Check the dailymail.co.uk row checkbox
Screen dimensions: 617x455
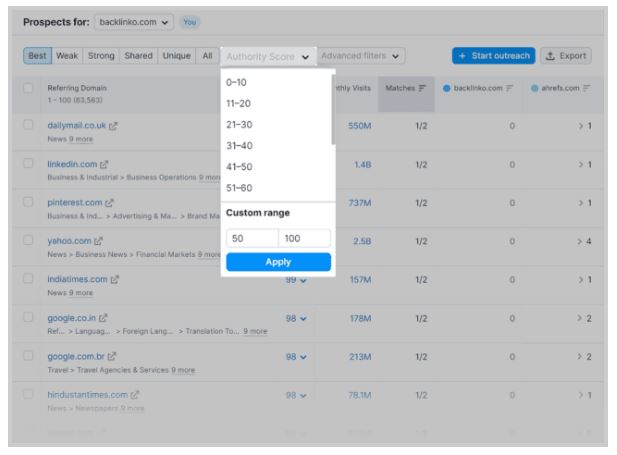point(28,125)
